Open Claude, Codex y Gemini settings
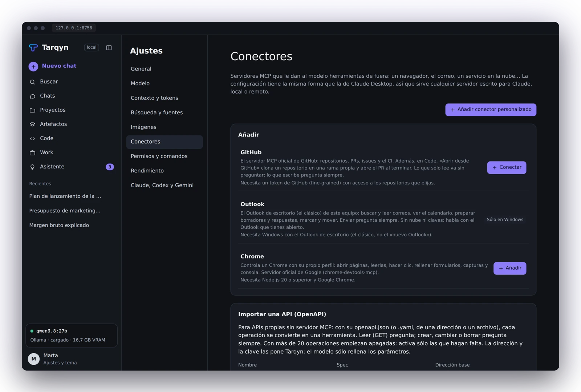The height and width of the screenshot is (392, 581). click(x=164, y=185)
